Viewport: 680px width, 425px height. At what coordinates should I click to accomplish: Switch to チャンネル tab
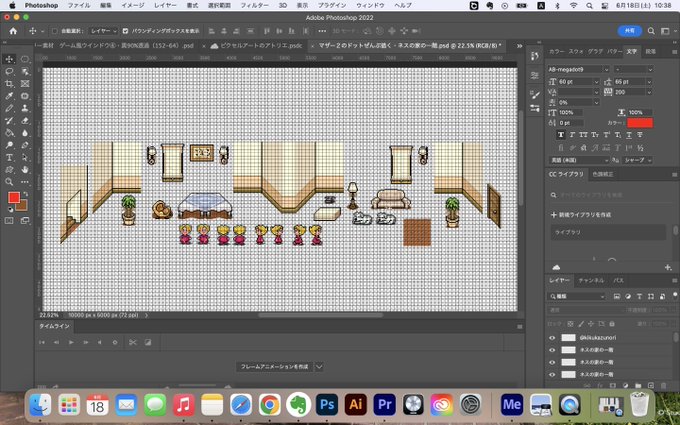591,280
